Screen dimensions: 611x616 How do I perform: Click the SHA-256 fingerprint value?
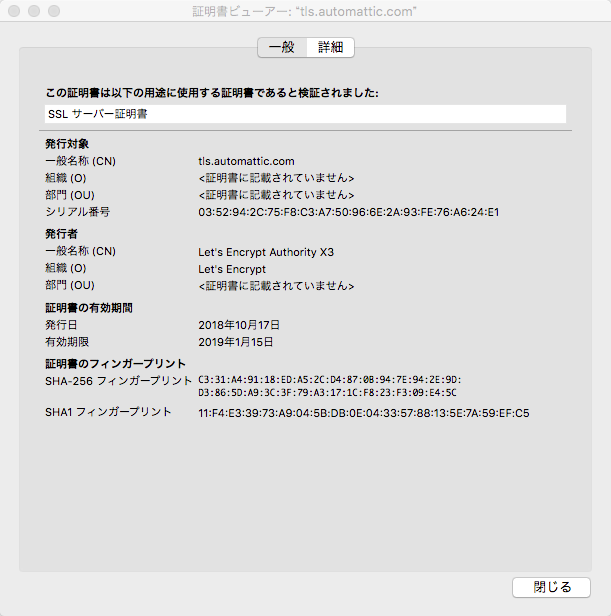click(329, 386)
